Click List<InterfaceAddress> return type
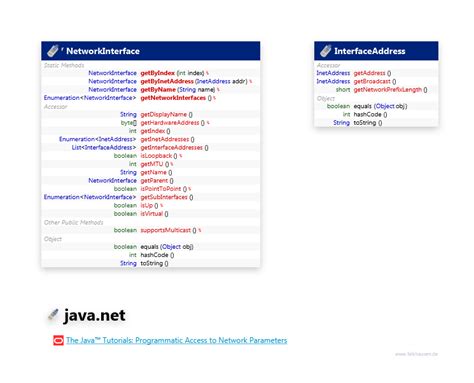This screenshot has width=474, height=383. point(104,147)
